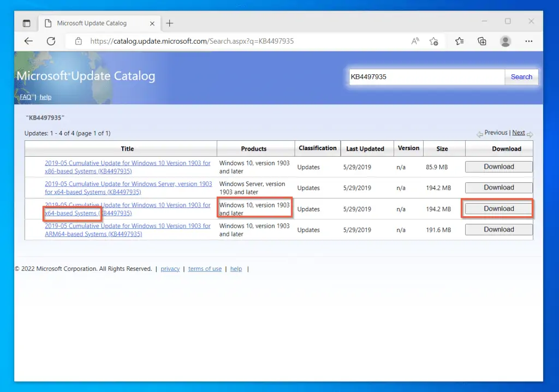Image resolution: width=559 pixels, height=392 pixels.
Task: Open the tab actions menu icon
Action: tap(26, 23)
